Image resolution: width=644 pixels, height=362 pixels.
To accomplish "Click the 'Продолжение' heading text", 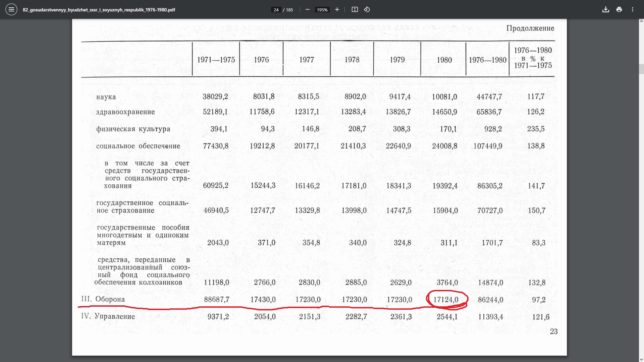I will coord(530,28).
